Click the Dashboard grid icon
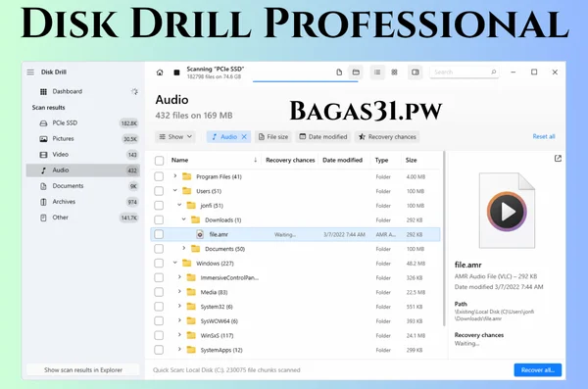588x389 pixels. [x=43, y=91]
